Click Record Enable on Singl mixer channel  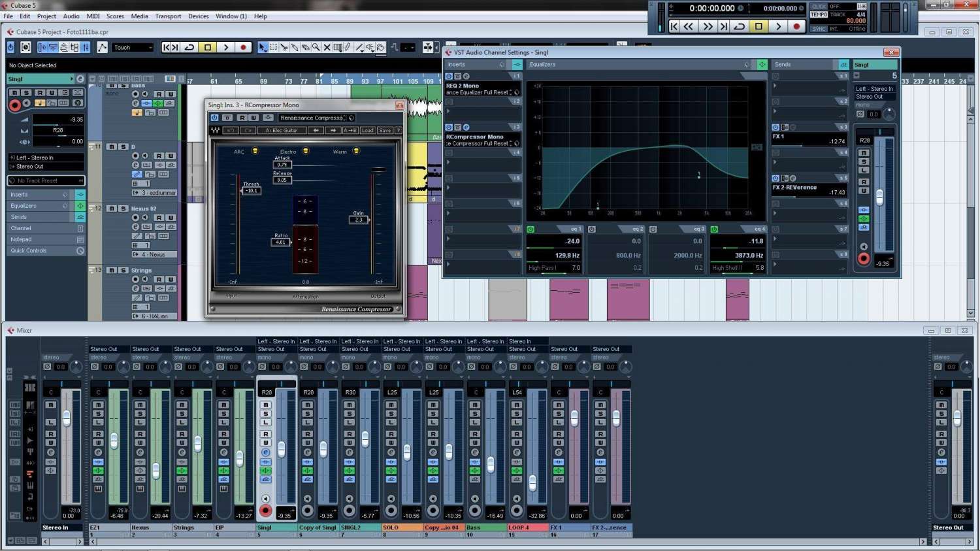pyautogui.click(x=266, y=510)
